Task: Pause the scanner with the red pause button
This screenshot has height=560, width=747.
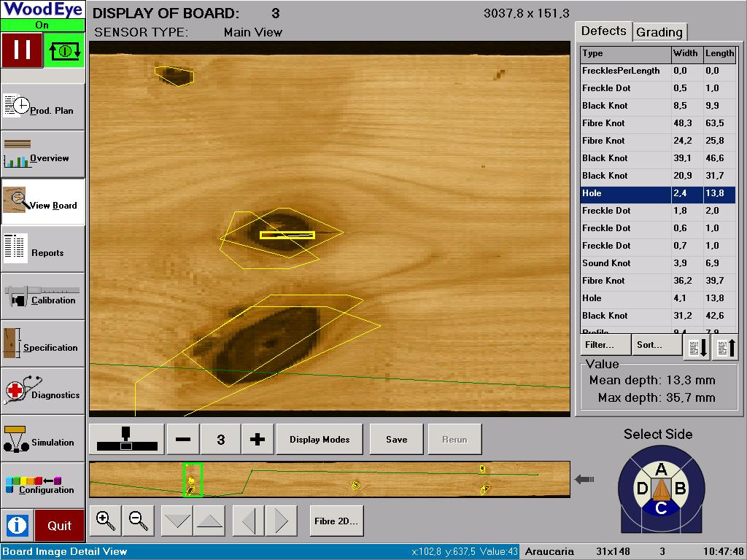Action: 22,50
